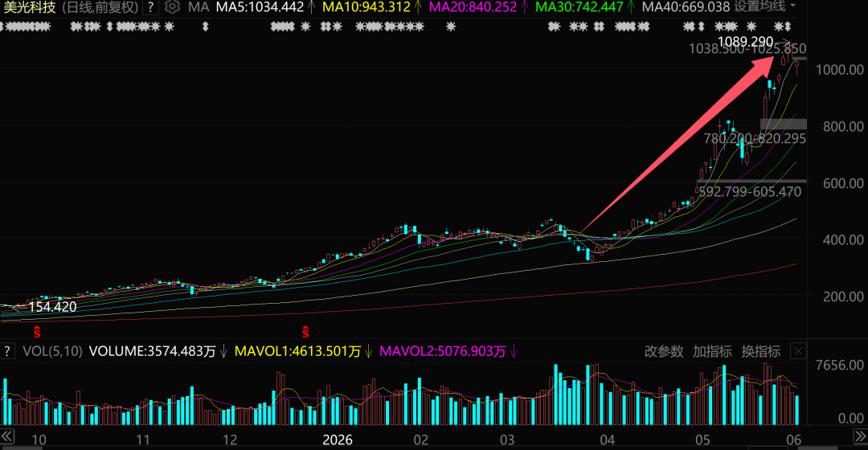Image resolution: width=868 pixels, height=450 pixels.
Task: Click the 400.00 price axis value
Action: (x=843, y=240)
